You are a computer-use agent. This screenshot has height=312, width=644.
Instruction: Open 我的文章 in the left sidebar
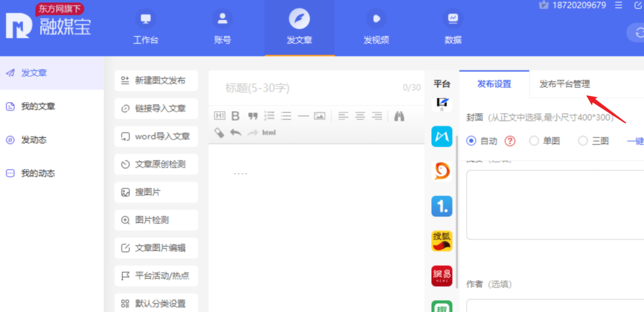[x=38, y=106]
